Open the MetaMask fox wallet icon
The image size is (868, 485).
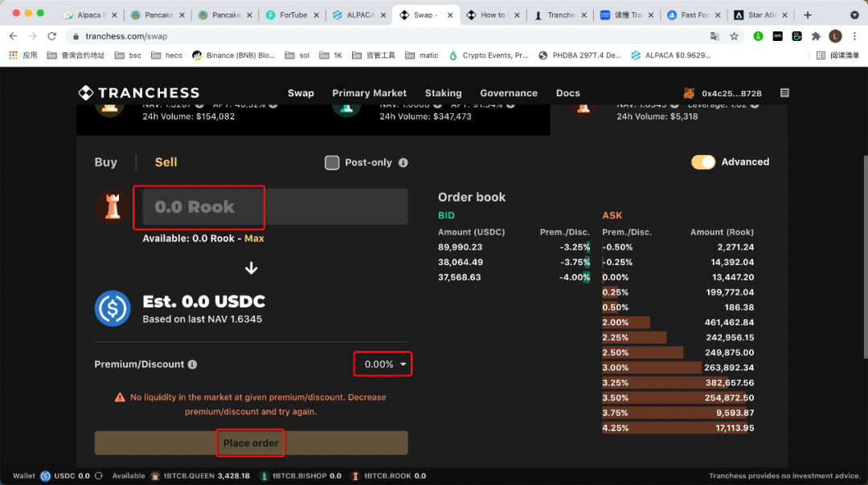click(x=690, y=93)
